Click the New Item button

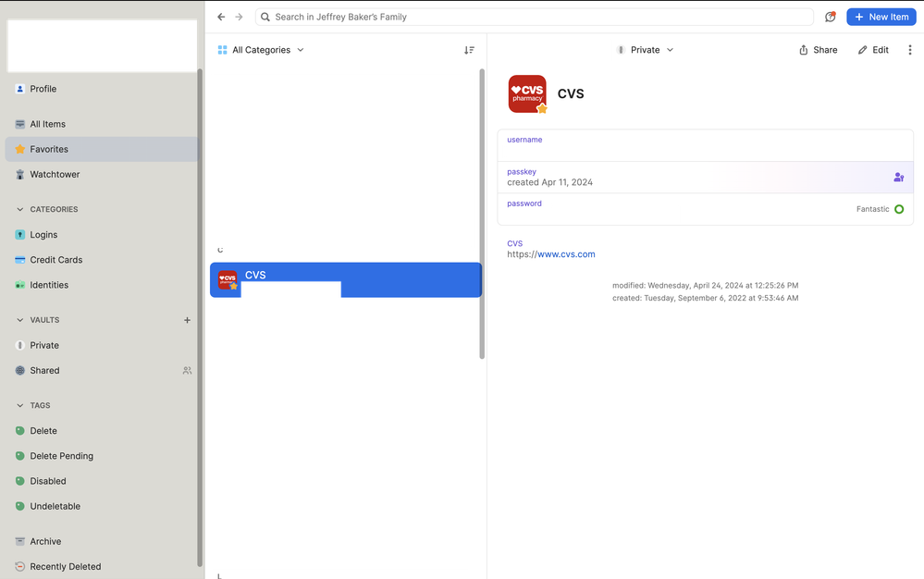tap(881, 17)
